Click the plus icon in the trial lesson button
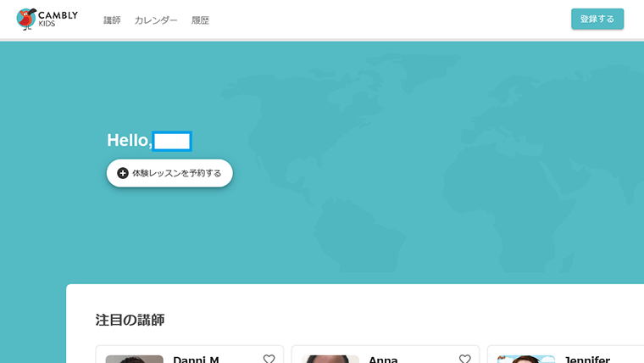644x363 pixels. pyautogui.click(x=123, y=173)
